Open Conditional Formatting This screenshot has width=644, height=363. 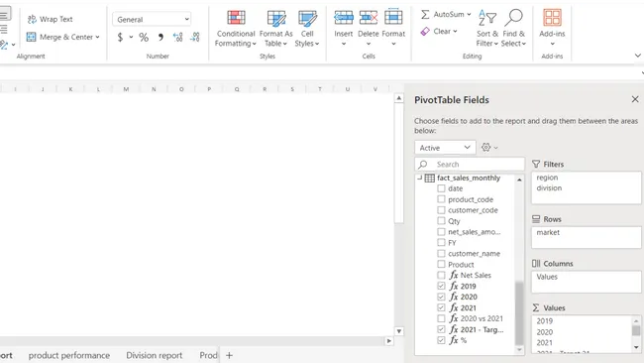(236, 29)
